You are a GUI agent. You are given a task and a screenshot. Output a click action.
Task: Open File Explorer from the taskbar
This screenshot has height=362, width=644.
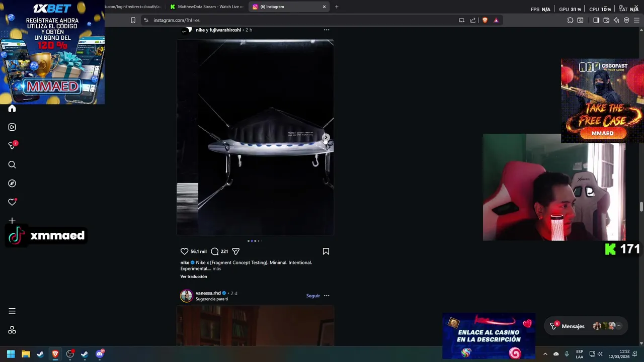(26, 354)
